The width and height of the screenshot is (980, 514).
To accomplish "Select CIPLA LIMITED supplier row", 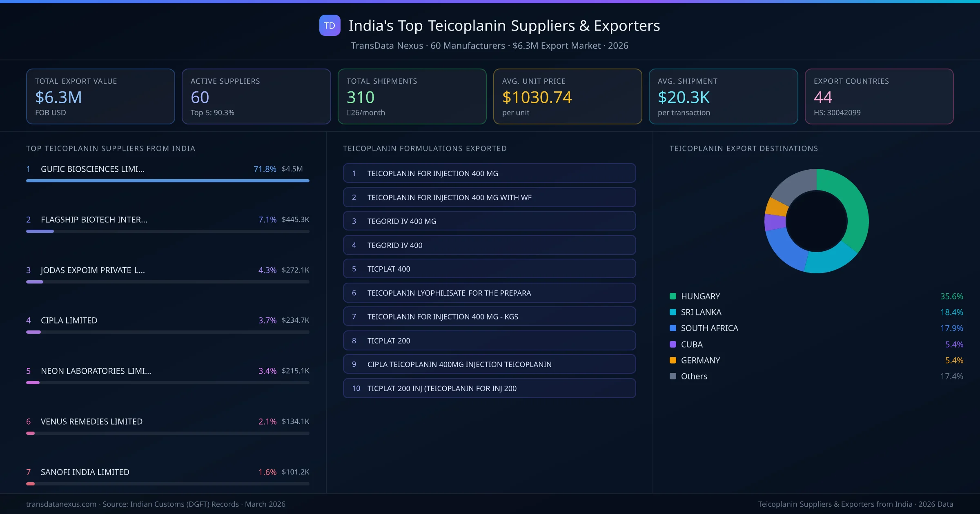I will point(69,320).
